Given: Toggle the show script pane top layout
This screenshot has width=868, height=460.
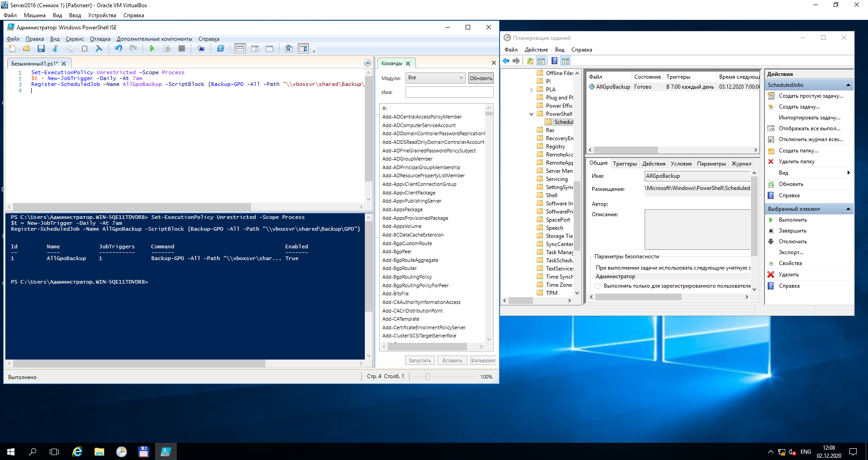Looking at the screenshot, I should click(240, 49).
